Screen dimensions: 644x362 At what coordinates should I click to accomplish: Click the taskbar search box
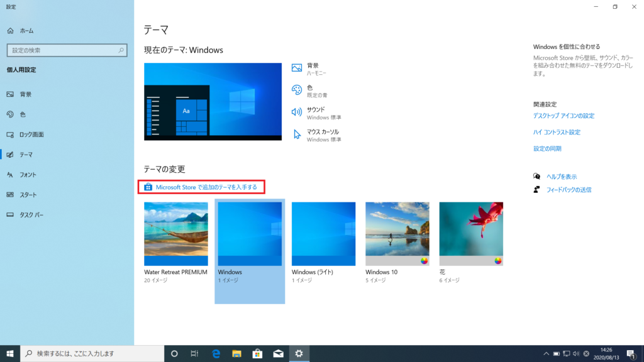coord(92,353)
